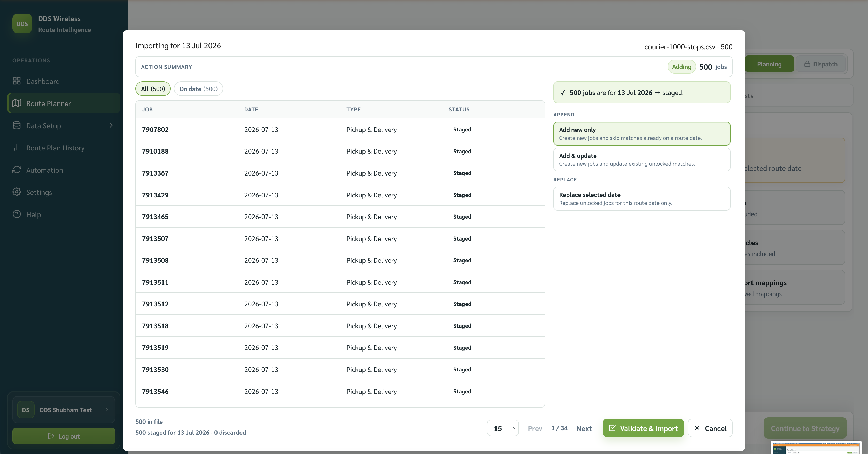Open Route Plan History in sidebar
Viewport: 868px width, 454px height.
click(x=64, y=148)
